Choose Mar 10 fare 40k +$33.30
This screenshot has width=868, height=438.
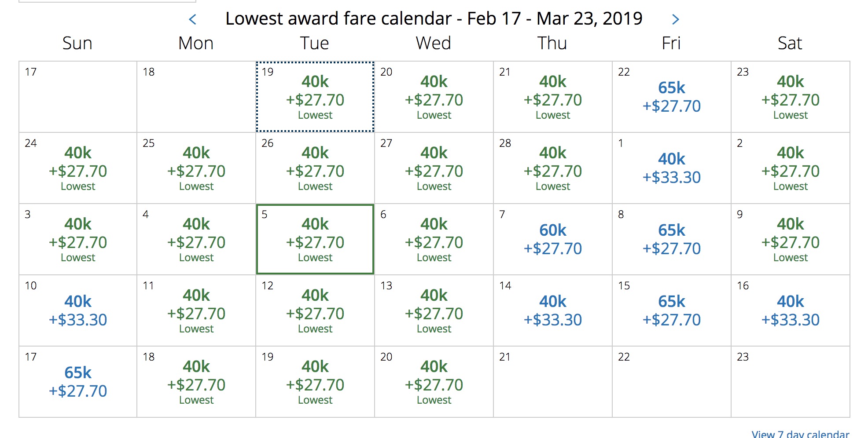[78, 311]
